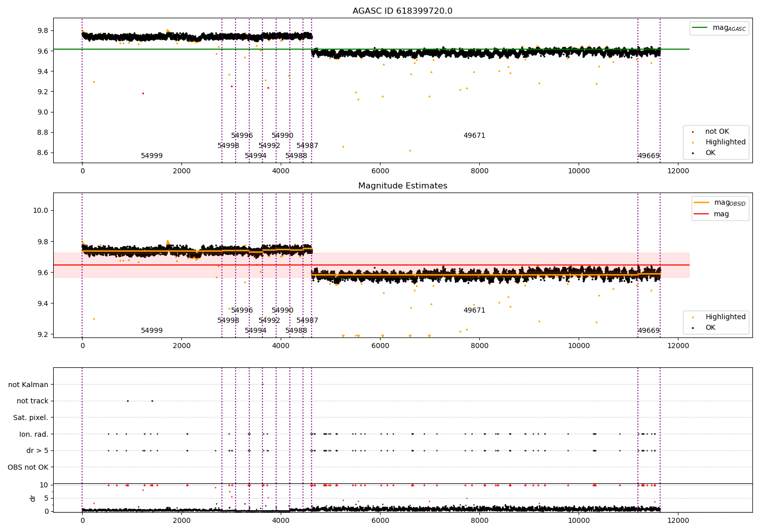
Task: Click the red 'mag' legend entry in middle plot
Action: click(x=711, y=214)
